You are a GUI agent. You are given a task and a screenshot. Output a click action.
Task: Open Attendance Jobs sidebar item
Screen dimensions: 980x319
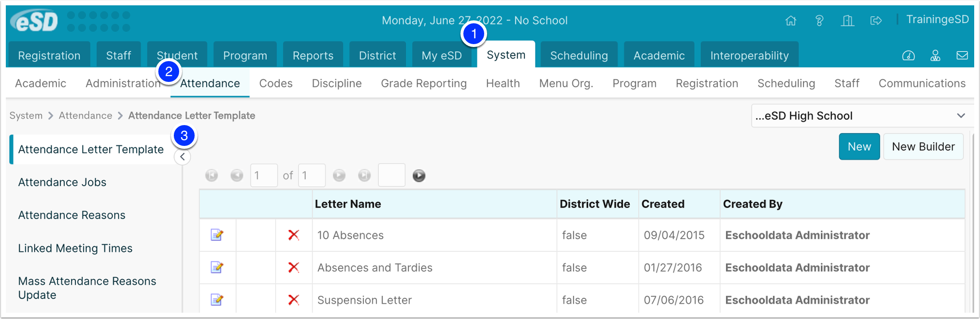click(62, 182)
